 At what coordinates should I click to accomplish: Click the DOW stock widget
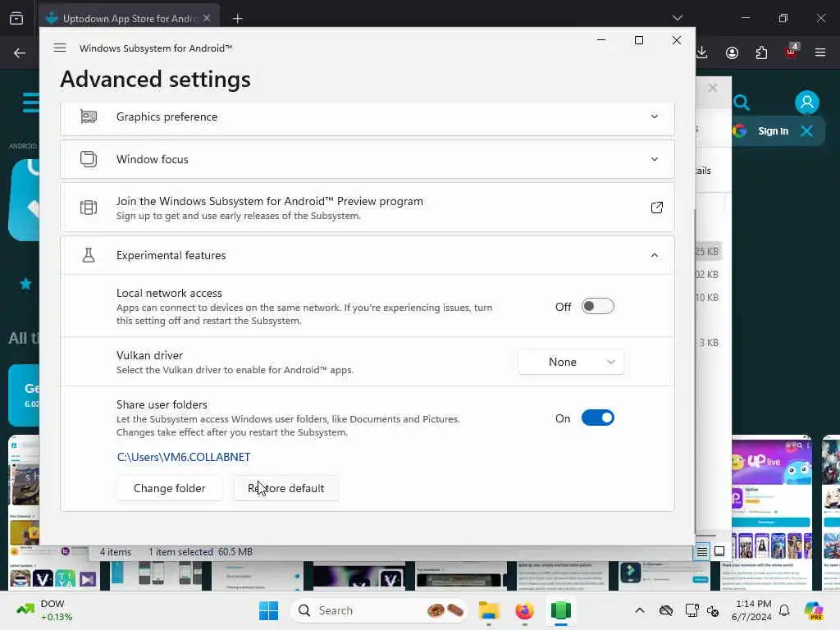click(x=45, y=610)
